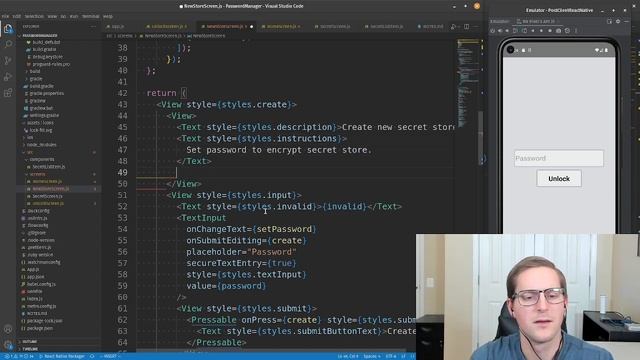Click the Spaces indentation status entry
Screen dimensions: 640x360
click(x=372, y=356)
